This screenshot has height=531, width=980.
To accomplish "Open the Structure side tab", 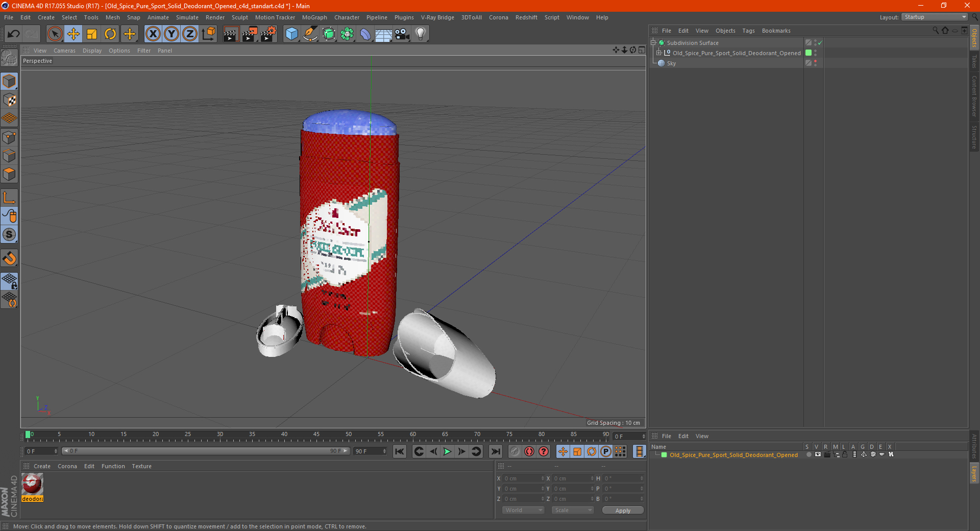I will [974, 137].
